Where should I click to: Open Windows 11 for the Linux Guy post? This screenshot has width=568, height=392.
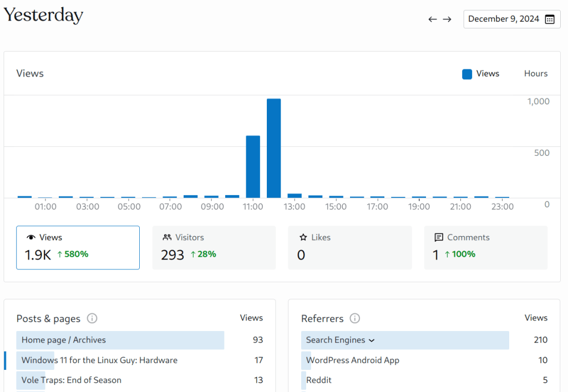click(x=99, y=360)
